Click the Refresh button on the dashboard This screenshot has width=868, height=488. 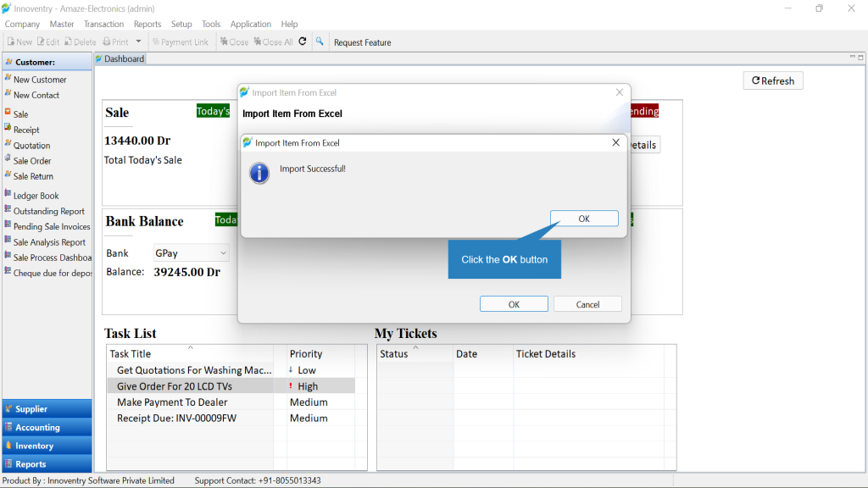tap(773, 80)
